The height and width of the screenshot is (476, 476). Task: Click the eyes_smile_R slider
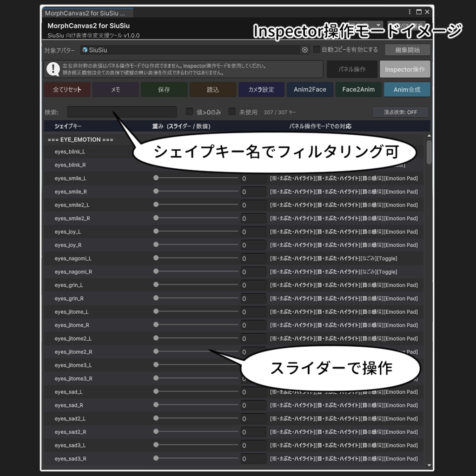coord(197,191)
